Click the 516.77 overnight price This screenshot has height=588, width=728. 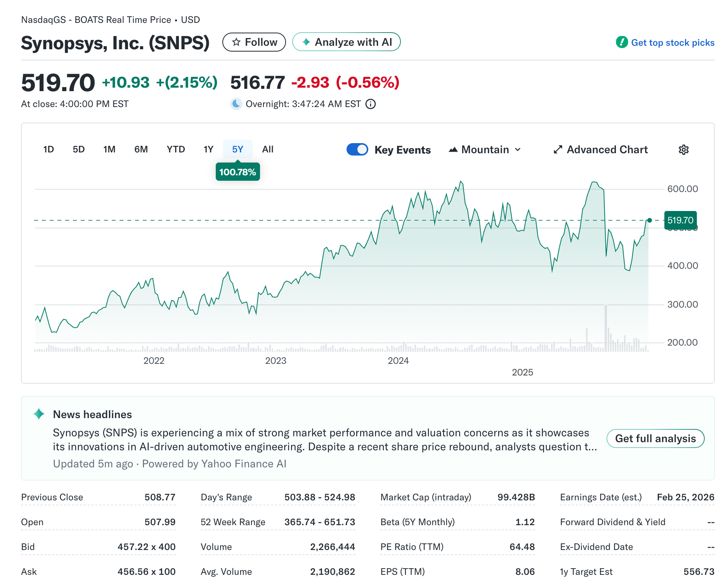(258, 83)
